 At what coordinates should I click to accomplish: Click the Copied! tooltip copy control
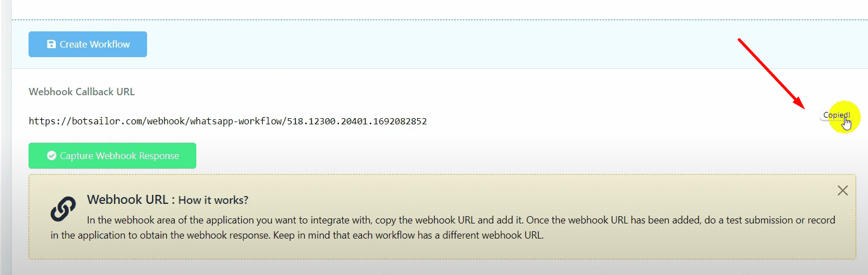[835, 115]
